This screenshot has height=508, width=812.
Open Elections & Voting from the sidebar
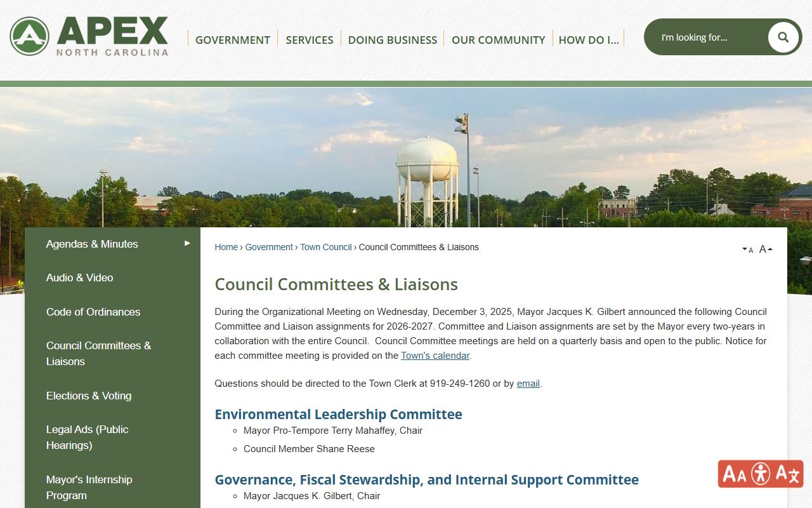coord(89,396)
